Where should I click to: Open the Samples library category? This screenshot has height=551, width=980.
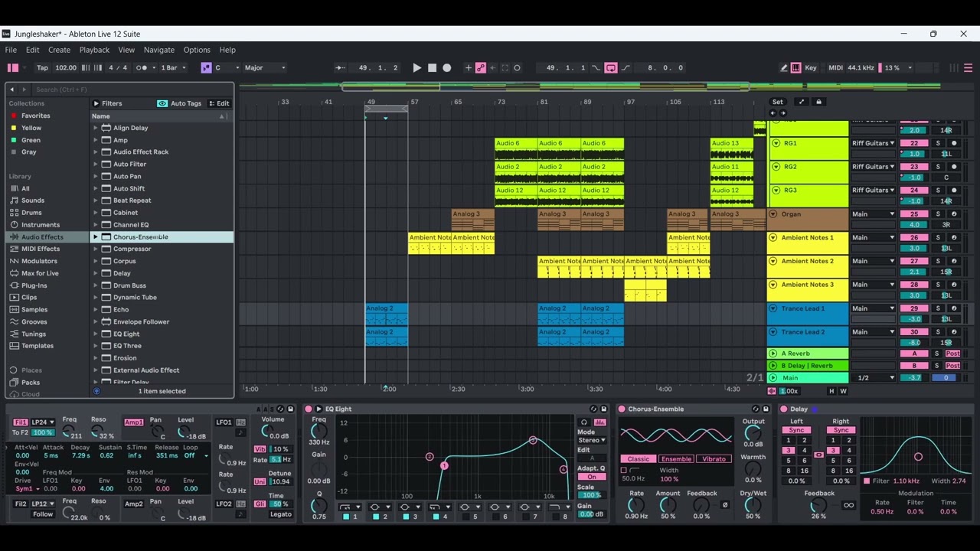click(34, 310)
